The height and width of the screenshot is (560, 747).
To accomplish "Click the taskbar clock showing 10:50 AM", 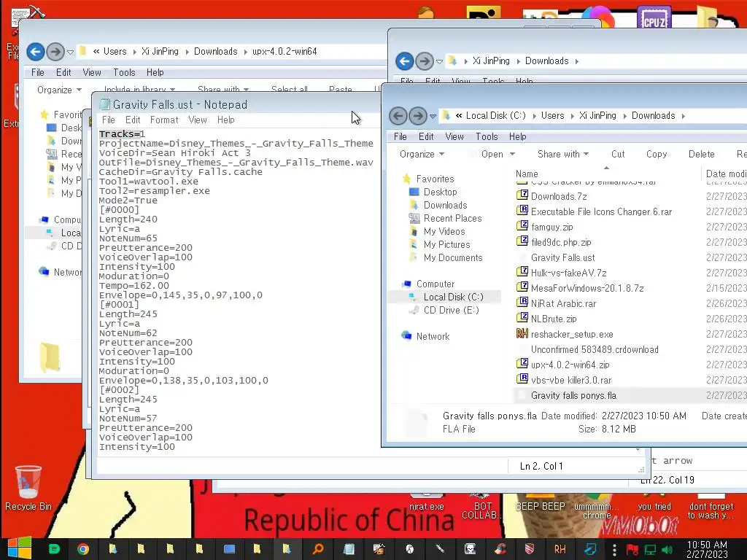I will [707, 550].
